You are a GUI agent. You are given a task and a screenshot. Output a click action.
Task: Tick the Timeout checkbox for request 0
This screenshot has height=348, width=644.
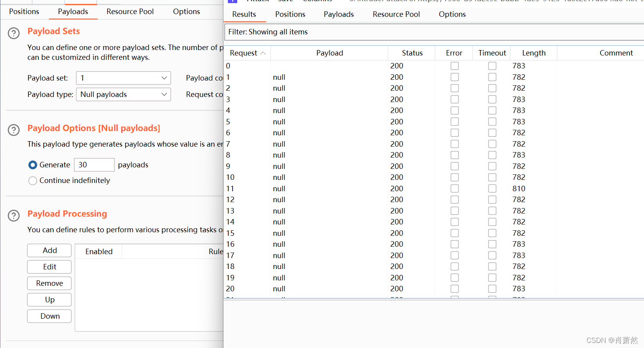click(x=492, y=66)
